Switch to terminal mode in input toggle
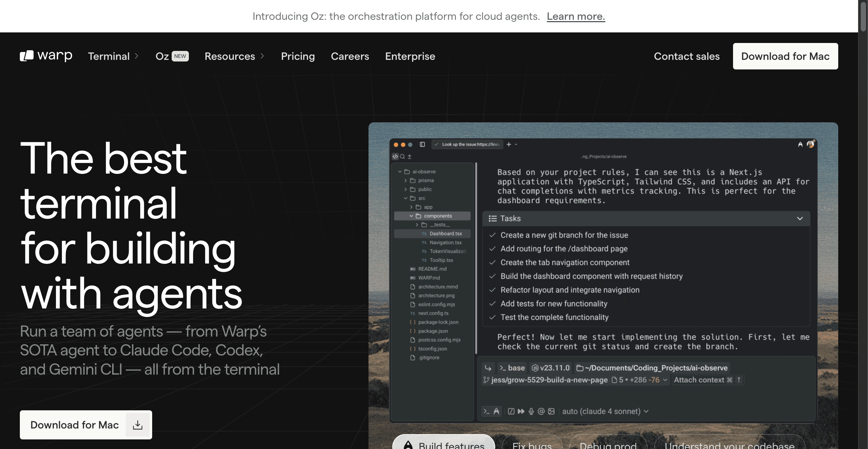The height and width of the screenshot is (449, 868). (486, 411)
